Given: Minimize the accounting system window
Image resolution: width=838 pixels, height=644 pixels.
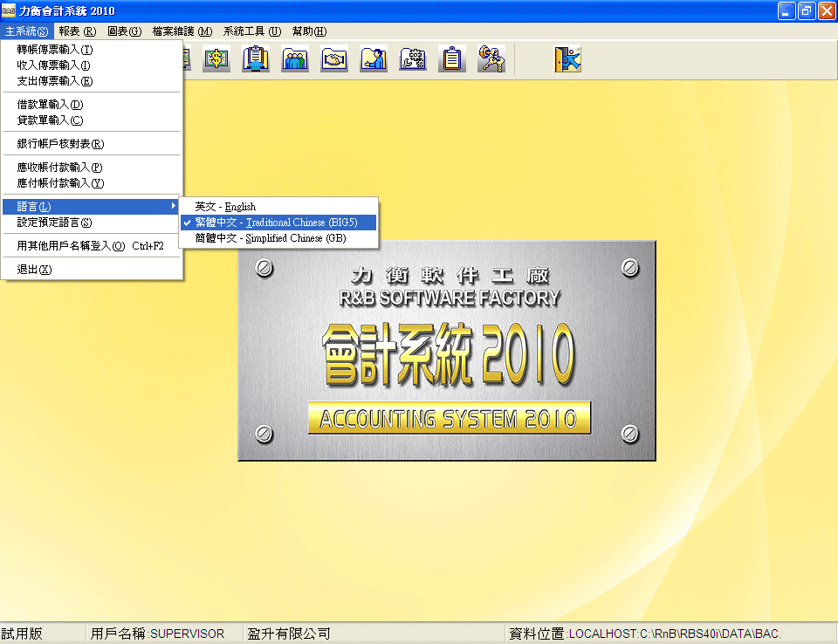Looking at the screenshot, I should 786,10.
